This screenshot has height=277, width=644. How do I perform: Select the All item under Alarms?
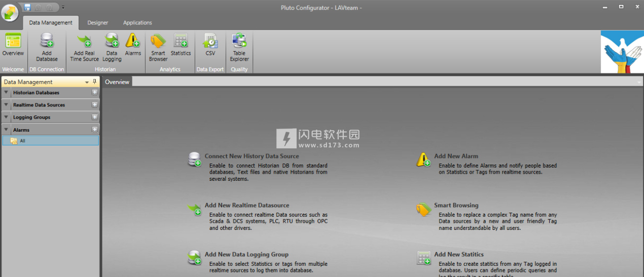tap(51, 141)
